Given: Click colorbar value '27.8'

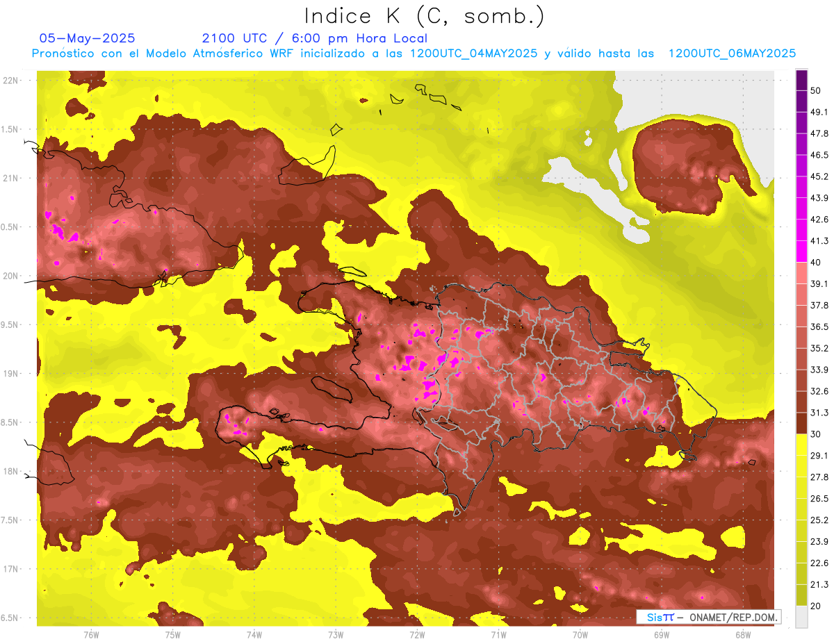Looking at the screenshot, I should click(x=819, y=477).
